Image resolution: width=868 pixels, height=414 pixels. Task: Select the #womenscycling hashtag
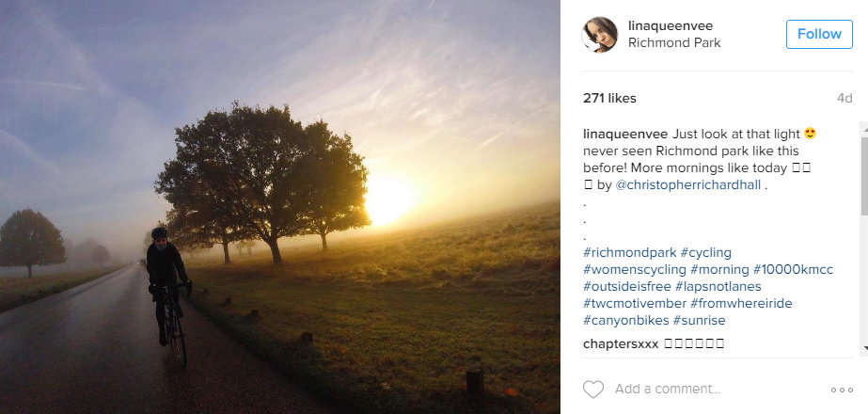pos(635,270)
